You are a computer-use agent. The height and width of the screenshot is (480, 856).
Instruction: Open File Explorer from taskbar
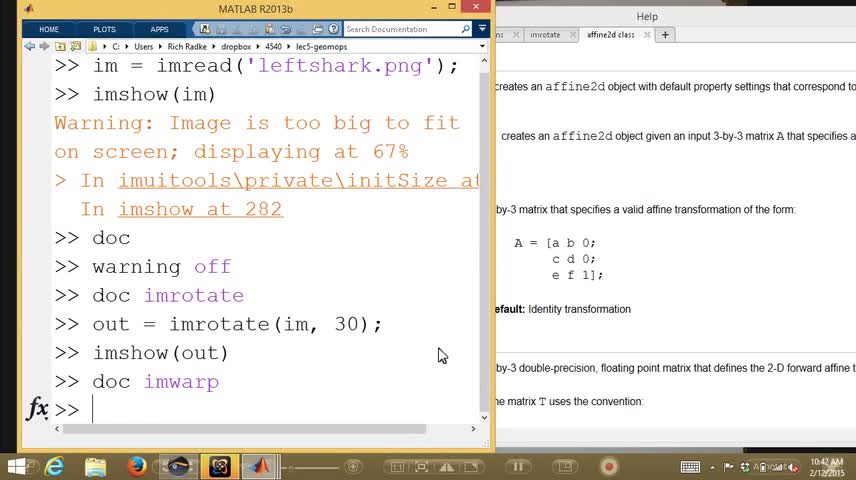coord(96,467)
